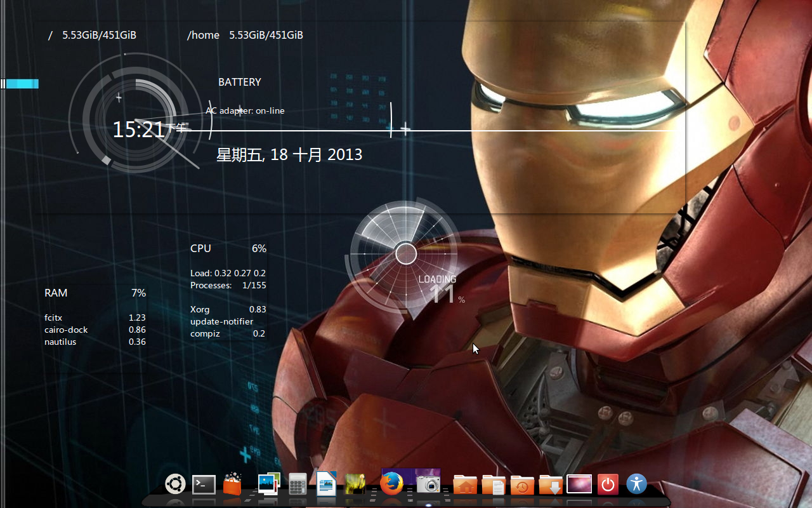Click the RAM heading in the monitor

coord(56,293)
